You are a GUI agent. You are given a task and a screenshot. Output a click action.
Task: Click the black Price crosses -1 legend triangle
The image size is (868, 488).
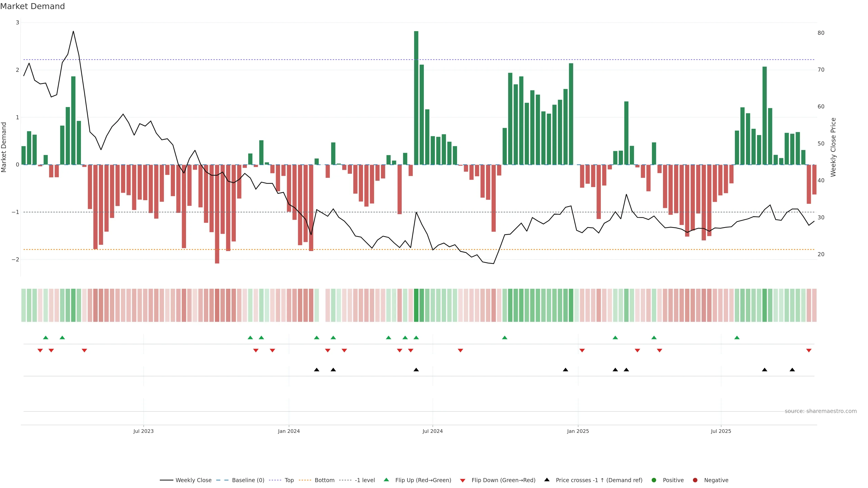point(547,480)
